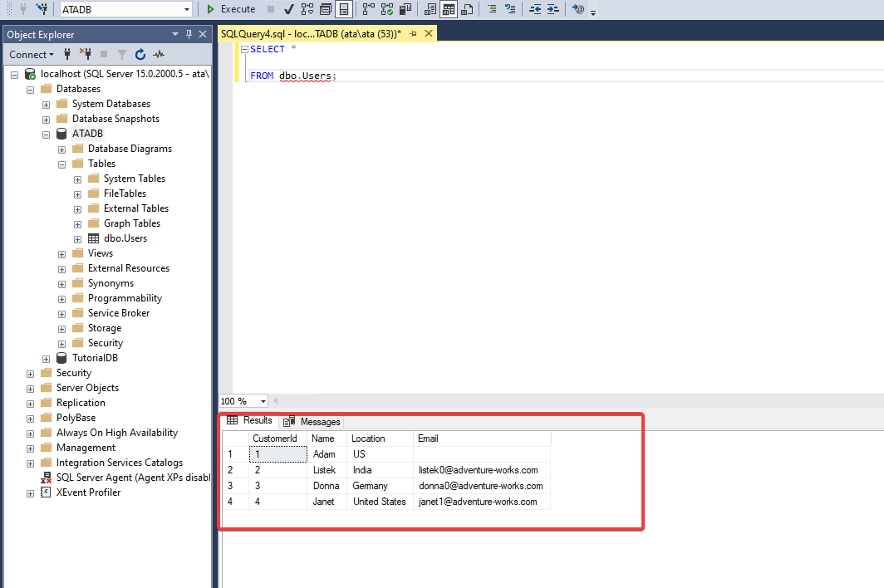
Task: Expand the System Databases folder
Action: coord(47,105)
